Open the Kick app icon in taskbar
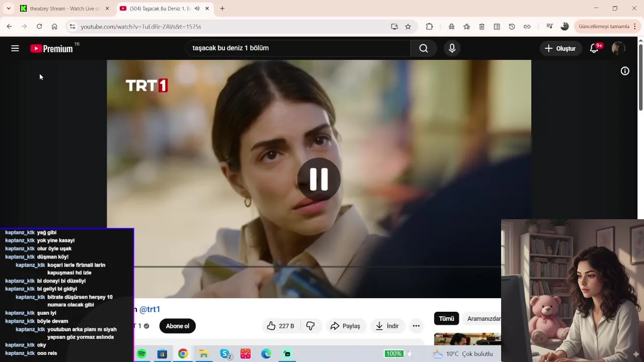The image size is (644, 362). [287, 354]
